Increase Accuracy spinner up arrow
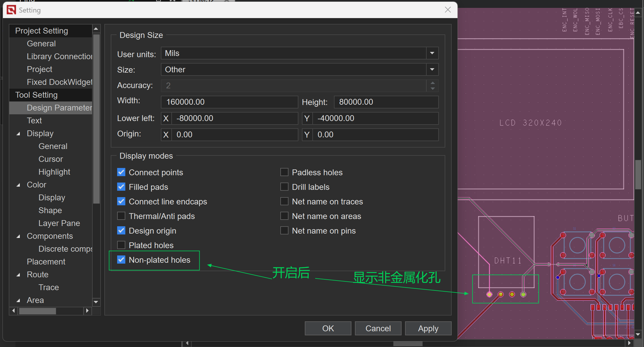 [x=432, y=83]
